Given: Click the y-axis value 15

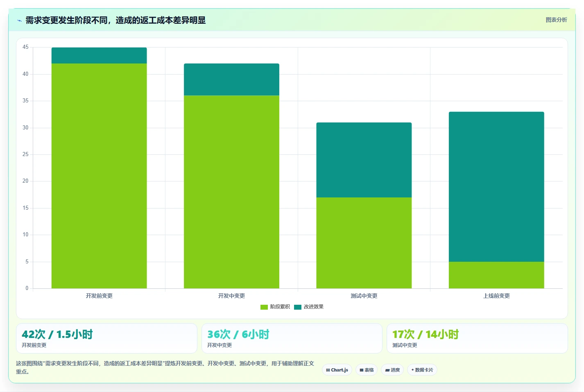Looking at the screenshot, I should [25, 208].
